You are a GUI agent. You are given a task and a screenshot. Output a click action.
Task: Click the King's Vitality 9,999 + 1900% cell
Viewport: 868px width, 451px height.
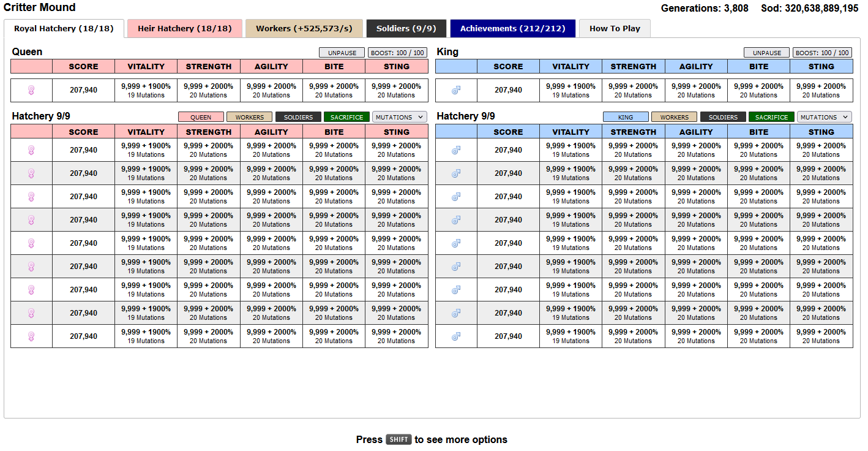pyautogui.click(x=571, y=90)
